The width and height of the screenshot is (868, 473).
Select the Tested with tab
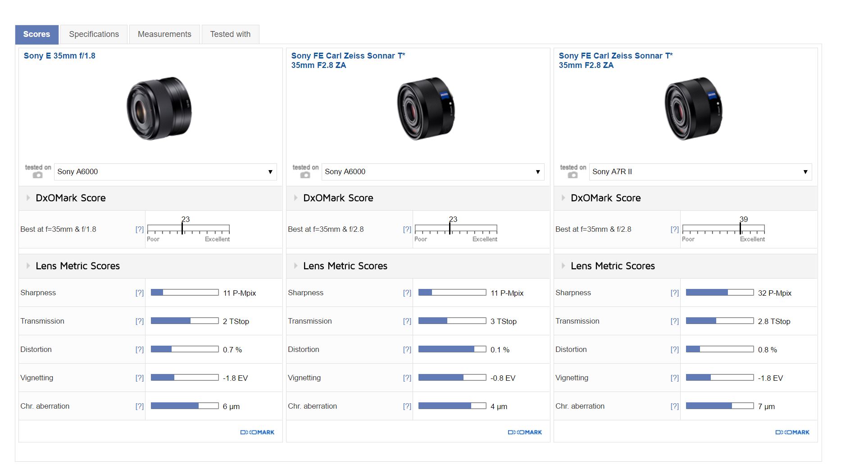pos(230,34)
